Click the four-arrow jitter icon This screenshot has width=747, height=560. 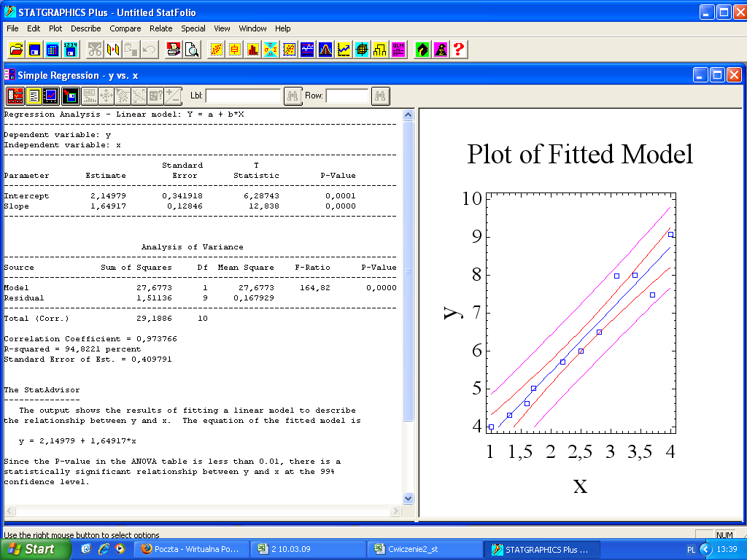pyautogui.click(x=107, y=96)
